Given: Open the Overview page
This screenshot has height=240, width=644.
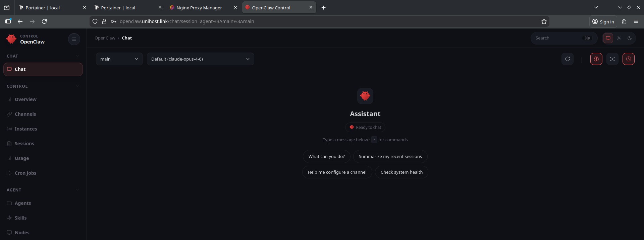Looking at the screenshot, I should (43, 99).
